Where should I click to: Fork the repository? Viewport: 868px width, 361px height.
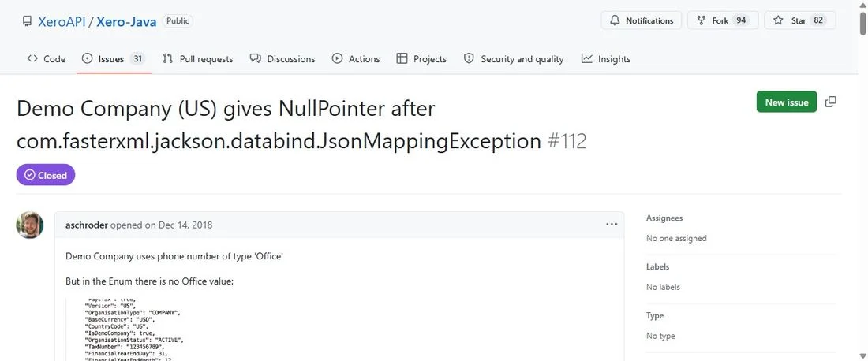(x=723, y=20)
